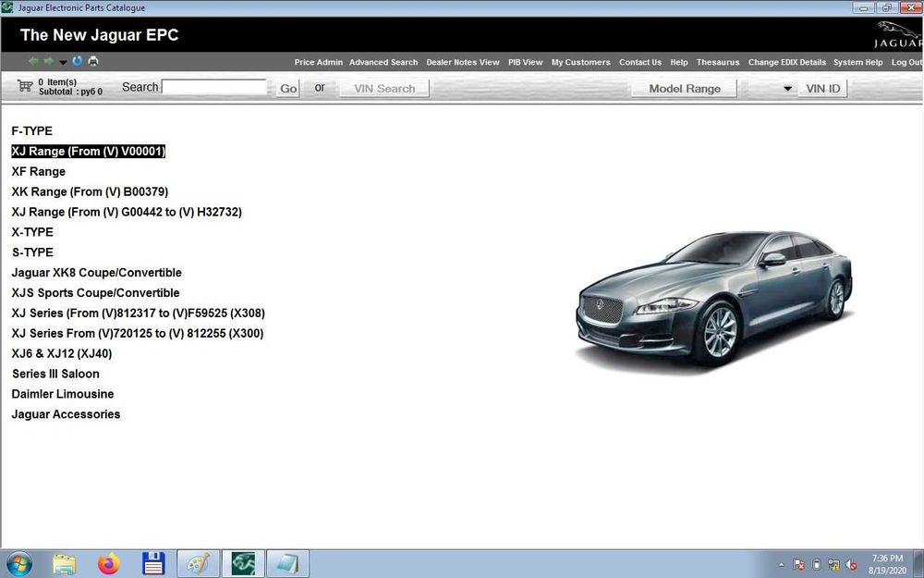Open the Help menu item
Screen dimensions: 924x578
pyautogui.click(x=679, y=62)
